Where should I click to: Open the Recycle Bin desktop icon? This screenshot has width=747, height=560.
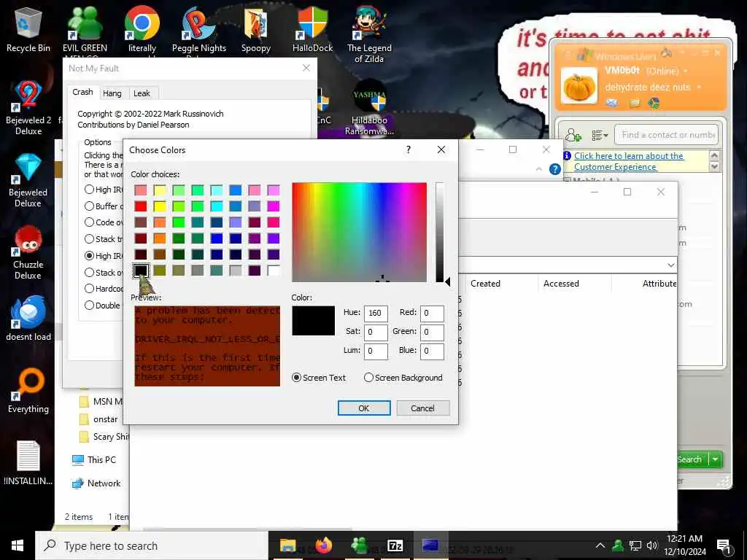click(28, 29)
